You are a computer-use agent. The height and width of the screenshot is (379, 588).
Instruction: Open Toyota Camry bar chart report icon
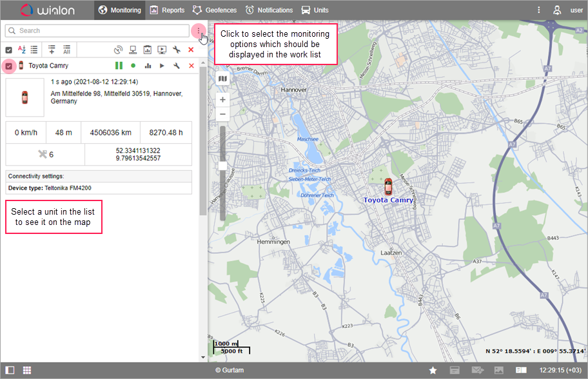(148, 66)
